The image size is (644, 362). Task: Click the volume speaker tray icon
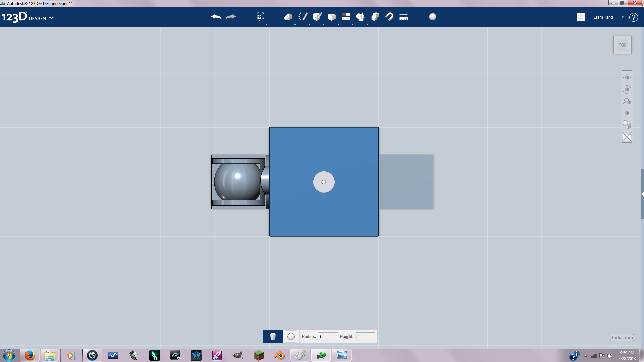click(610, 356)
